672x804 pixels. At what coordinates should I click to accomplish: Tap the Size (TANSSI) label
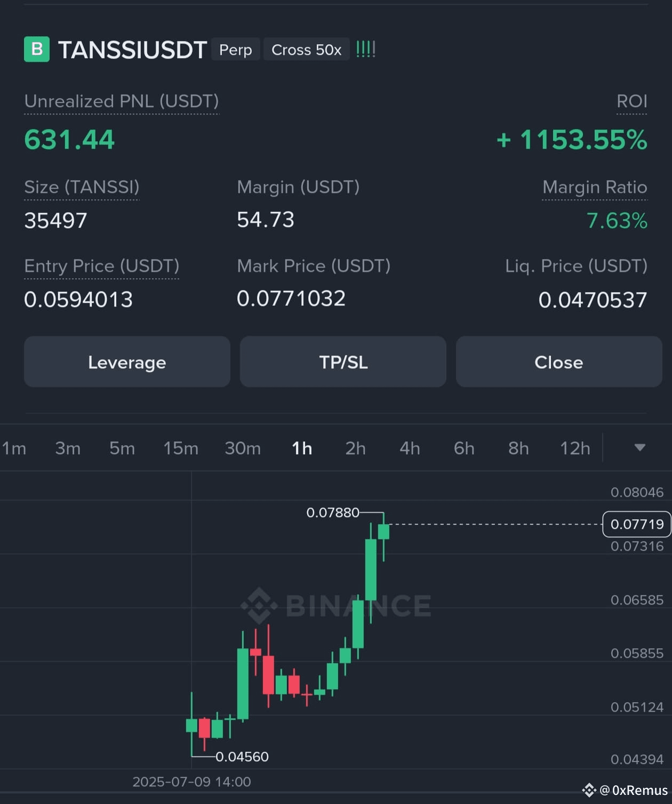coord(82,187)
